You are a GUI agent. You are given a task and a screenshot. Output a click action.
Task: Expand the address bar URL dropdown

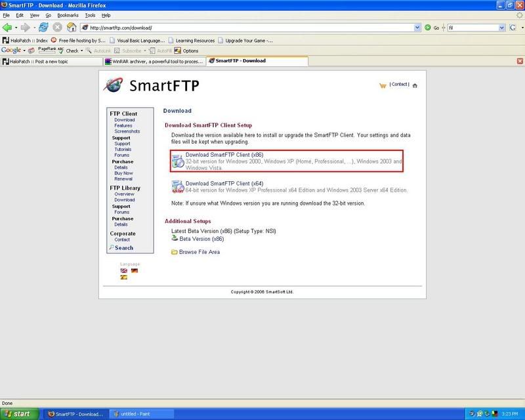pos(417,28)
